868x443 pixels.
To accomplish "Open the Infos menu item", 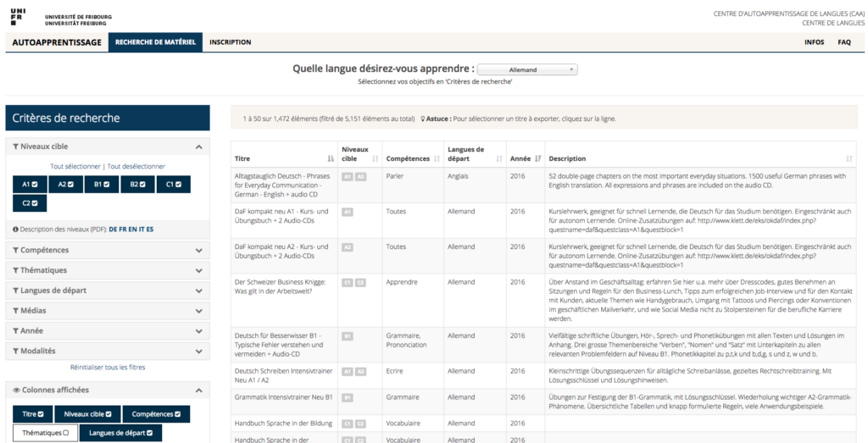I will pos(815,42).
